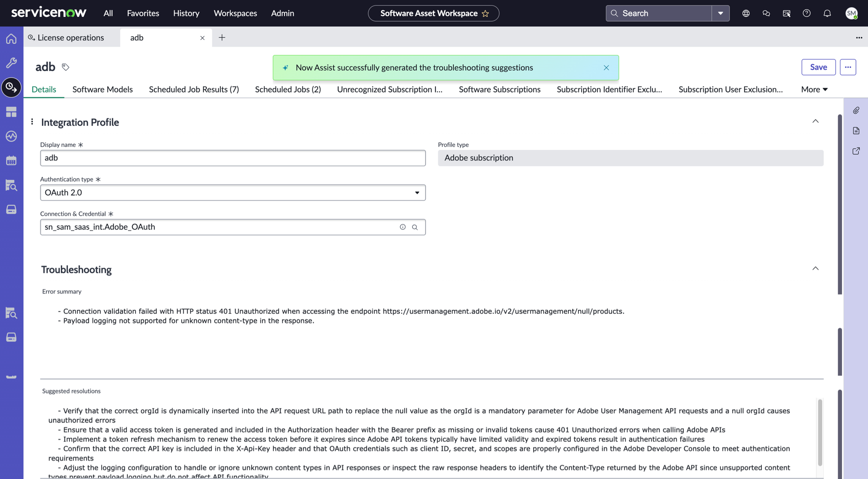The height and width of the screenshot is (479, 868).
Task: Select License operations clock icon in sidebar
Action: coord(11,87)
